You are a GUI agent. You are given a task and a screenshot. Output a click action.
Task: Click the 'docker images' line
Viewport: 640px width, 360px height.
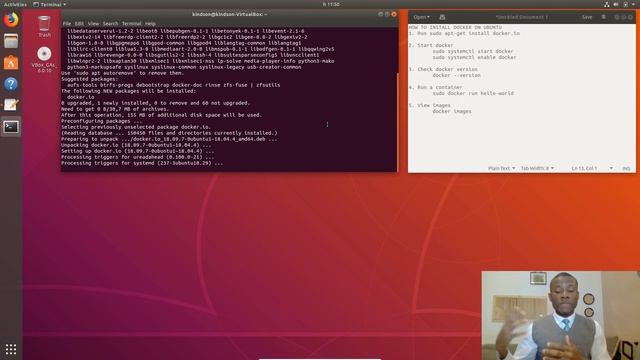[452, 111]
